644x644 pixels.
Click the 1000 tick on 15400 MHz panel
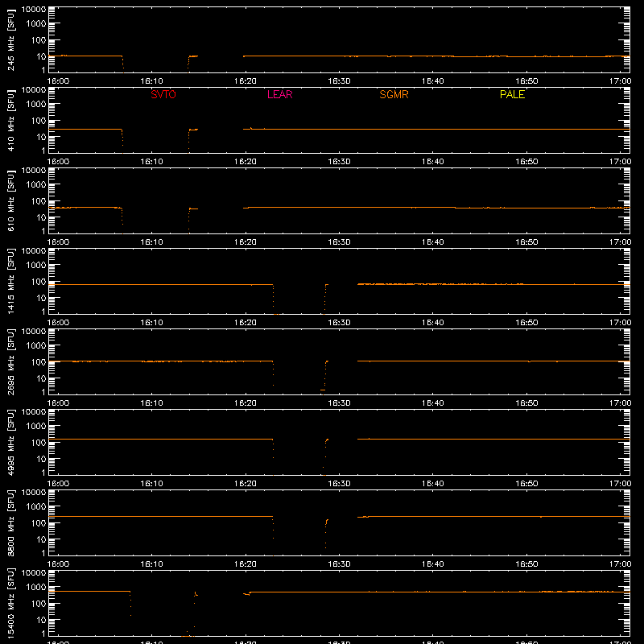pos(36,588)
